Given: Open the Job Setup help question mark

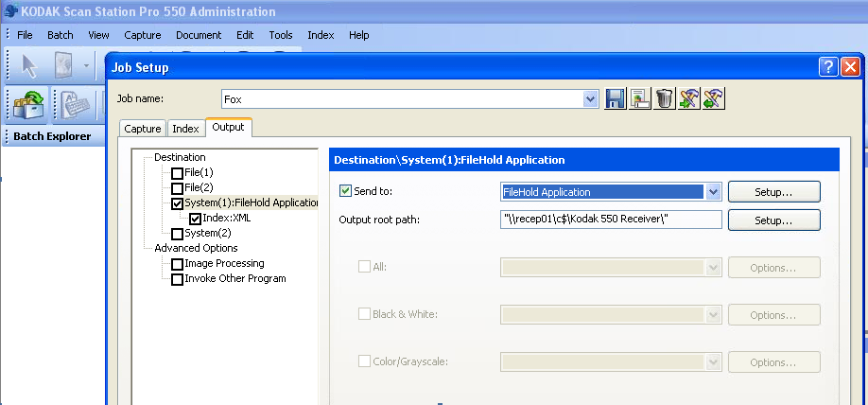Looking at the screenshot, I should (x=827, y=67).
